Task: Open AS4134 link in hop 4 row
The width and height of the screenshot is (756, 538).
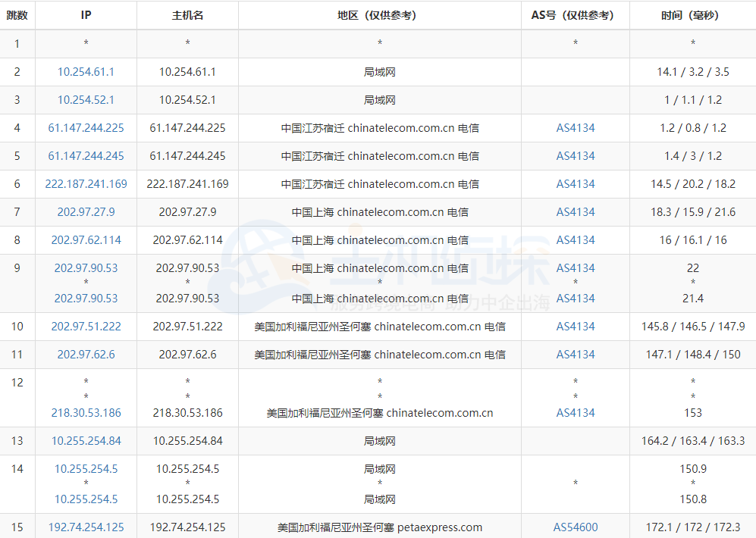Action: coord(575,128)
